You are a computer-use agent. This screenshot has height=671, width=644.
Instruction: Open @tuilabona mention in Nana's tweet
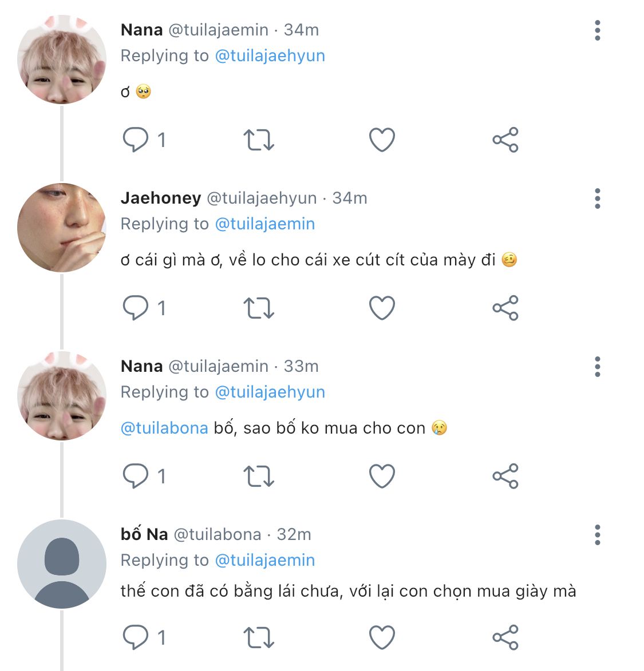coord(164,428)
